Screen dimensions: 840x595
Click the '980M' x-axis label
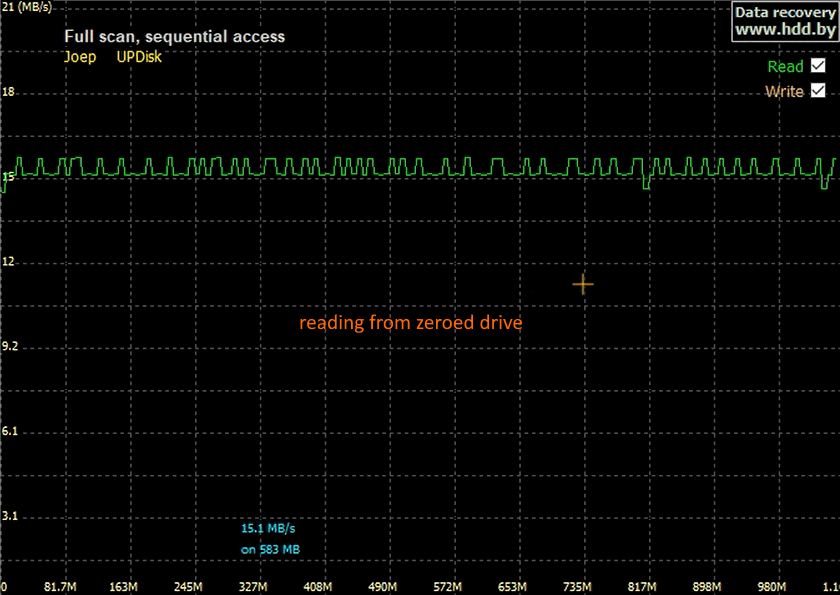pos(771,587)
